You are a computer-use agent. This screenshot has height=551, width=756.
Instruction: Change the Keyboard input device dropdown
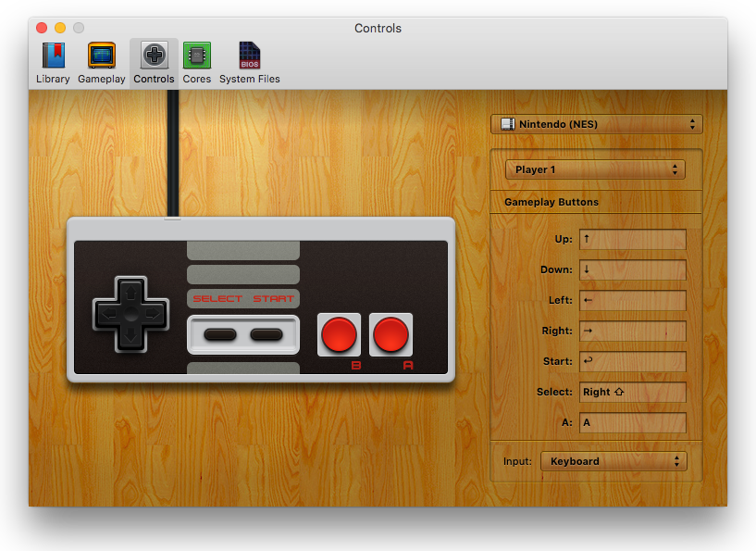pos(613,461)
